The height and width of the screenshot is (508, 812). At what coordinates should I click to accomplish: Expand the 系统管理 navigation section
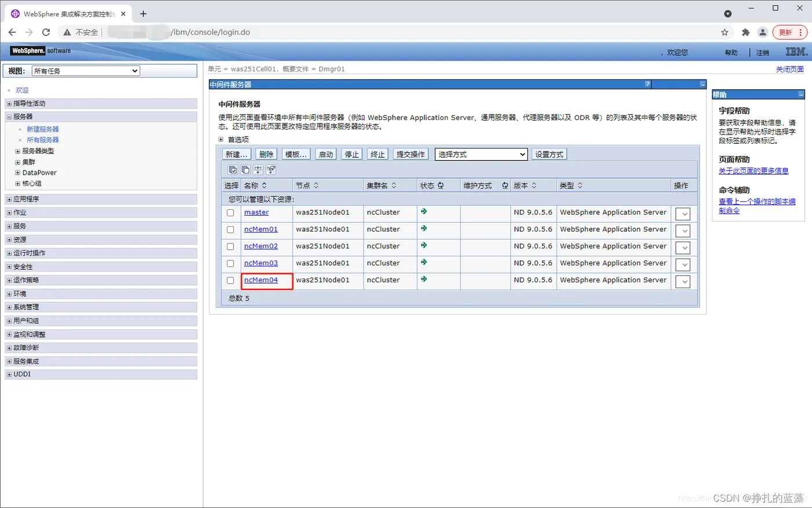point(9,307)
